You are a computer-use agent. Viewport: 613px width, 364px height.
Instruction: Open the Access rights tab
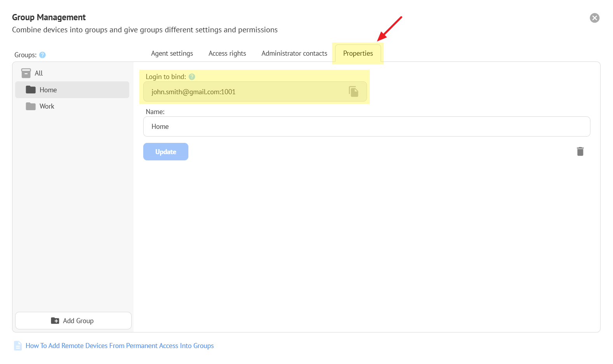click(227, 53)
